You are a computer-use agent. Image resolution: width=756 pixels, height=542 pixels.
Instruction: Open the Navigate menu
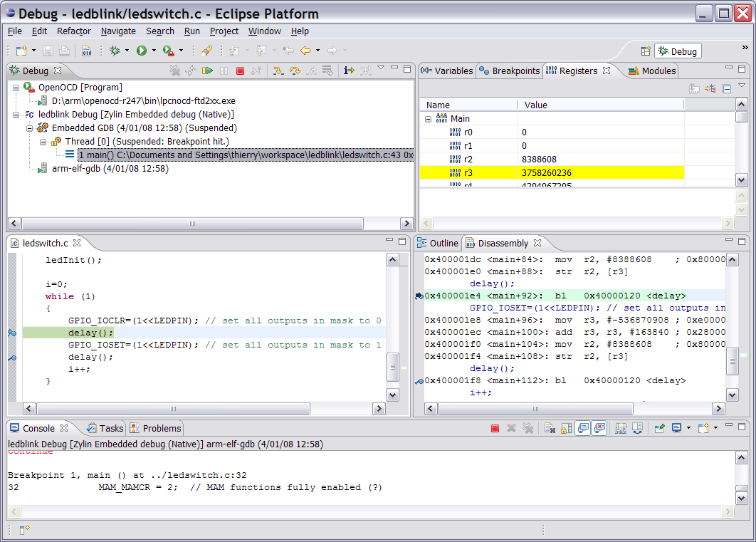coord(118,31)
